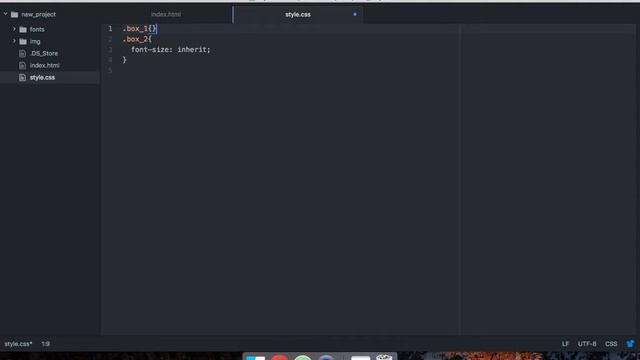Expand the fonts folder arrow
This screenshot has height=360, width=640.
pos(14,29)
